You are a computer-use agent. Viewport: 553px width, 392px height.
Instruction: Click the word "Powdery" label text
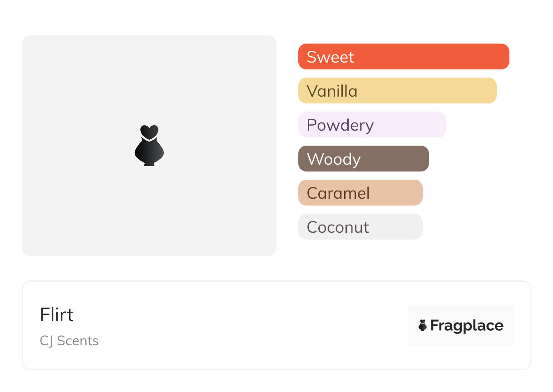point(340,125)
